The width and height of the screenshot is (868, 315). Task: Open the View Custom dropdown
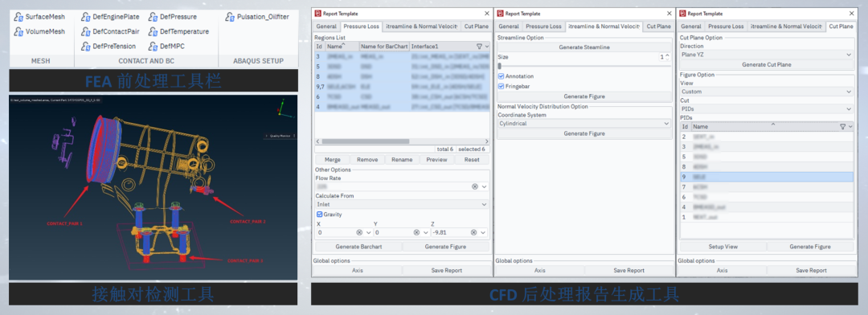pyautogui.click(x=766, y=92)
